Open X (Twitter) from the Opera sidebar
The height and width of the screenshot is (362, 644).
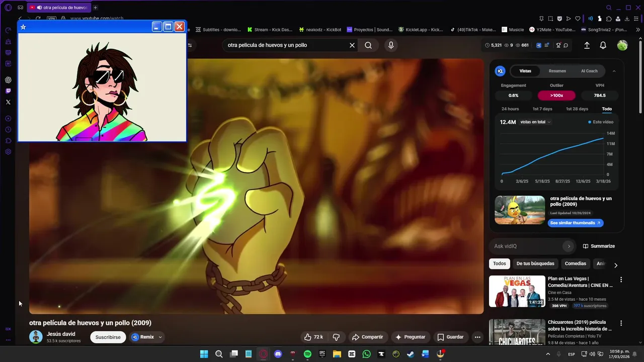point(8,102)
